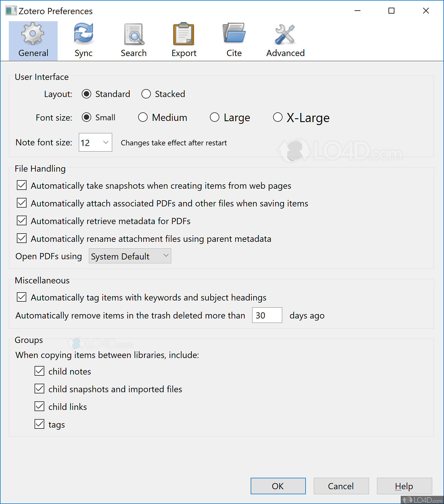The height and width of the screenshot is (504, 444).
Task: Switch to the General tab label
Action: point(33,53)
